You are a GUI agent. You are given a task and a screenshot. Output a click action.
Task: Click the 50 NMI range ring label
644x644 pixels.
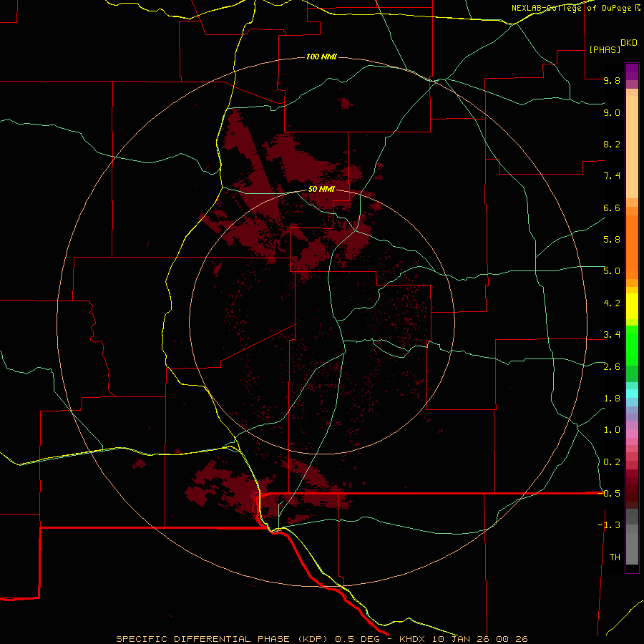coord(321,189)
